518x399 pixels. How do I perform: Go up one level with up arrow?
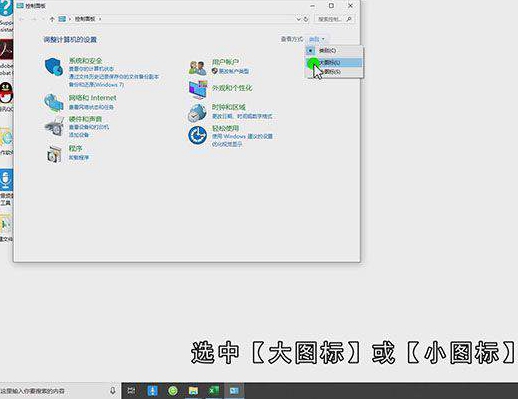coord(52,19)
